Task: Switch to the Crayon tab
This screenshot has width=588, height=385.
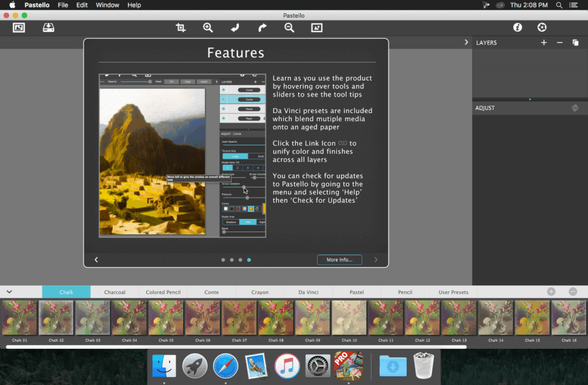Action: click(x=260, y=292)
